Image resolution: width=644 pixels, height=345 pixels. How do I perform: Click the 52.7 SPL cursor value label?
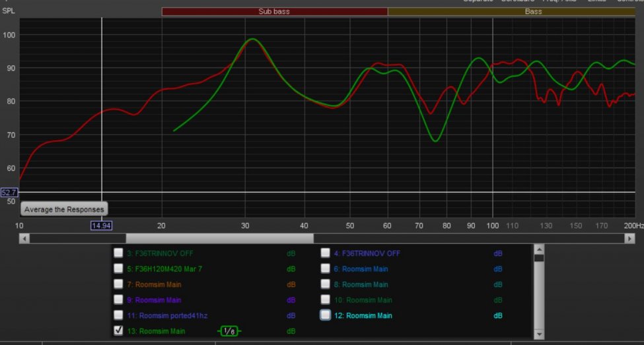[x=9, y=193]
